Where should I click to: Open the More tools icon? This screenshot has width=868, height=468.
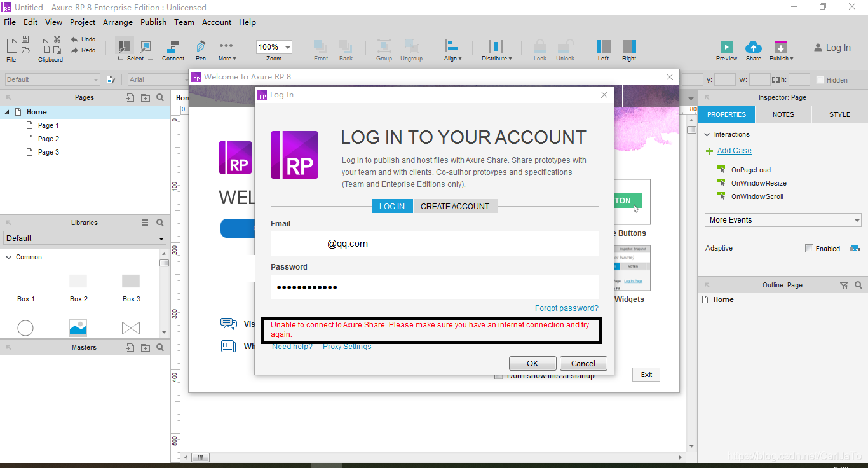[226, 46]
